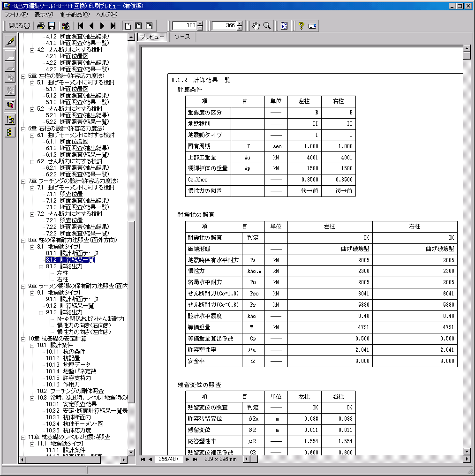Click previous-page button in bottom navigation bar

150,459
